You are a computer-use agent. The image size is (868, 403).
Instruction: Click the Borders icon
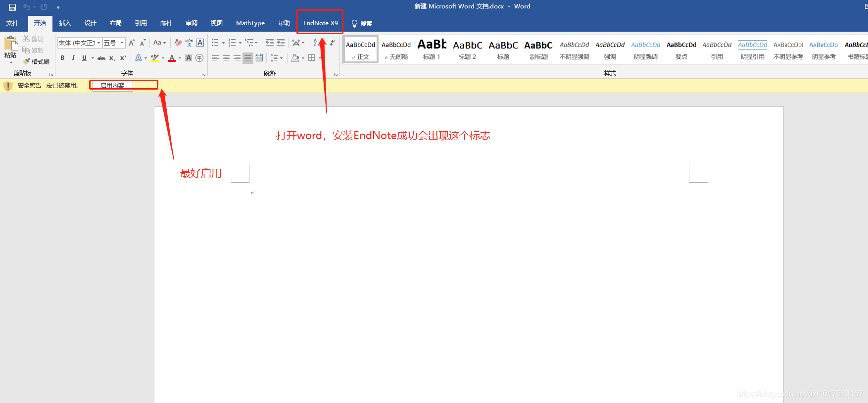coord(312,58)
